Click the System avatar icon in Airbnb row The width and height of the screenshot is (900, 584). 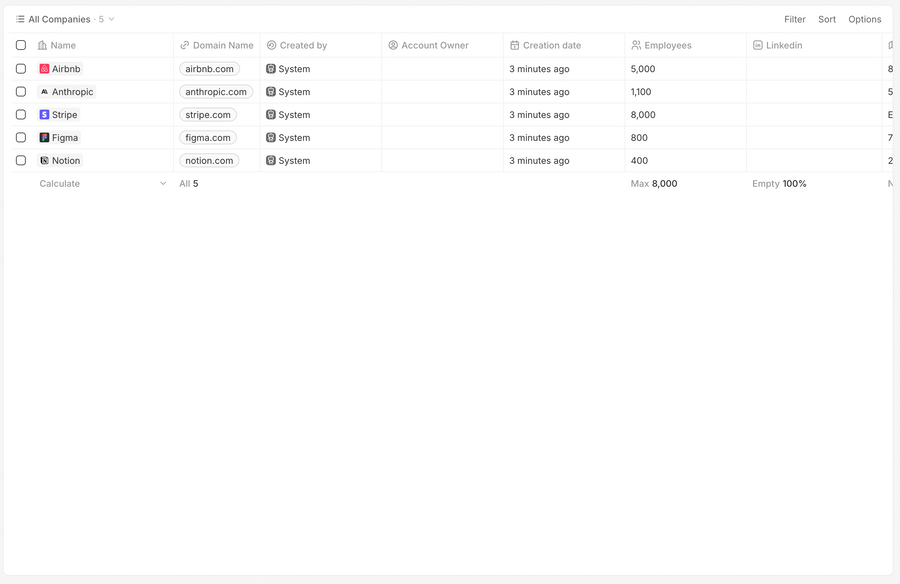pos(269,68)
